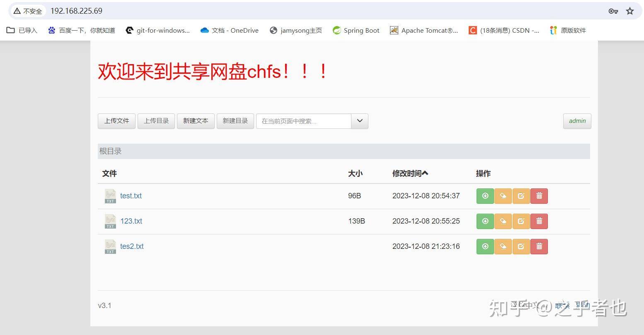Sort by 修改时间 column header
The width and height of the screenshot is (644, 335).
410,174
